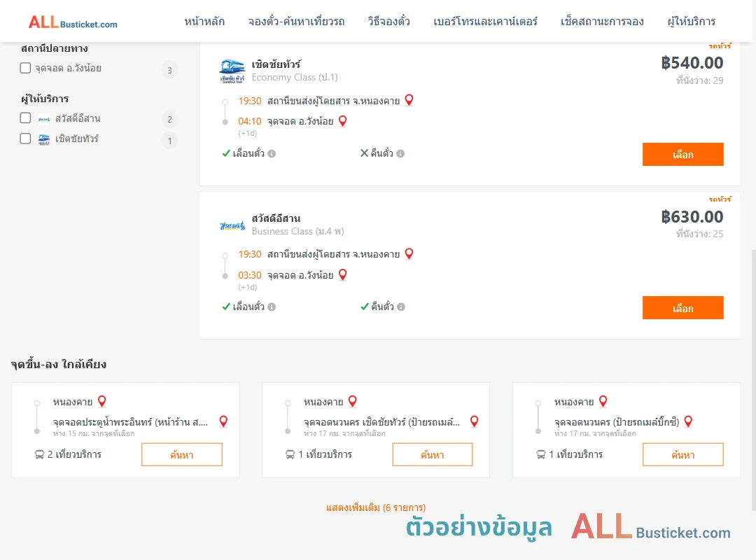Tick the เชิดชัยทัวร์ operator checkbox
The width and height of the screenshot is (756, 560).
click(x=26, y=139)
